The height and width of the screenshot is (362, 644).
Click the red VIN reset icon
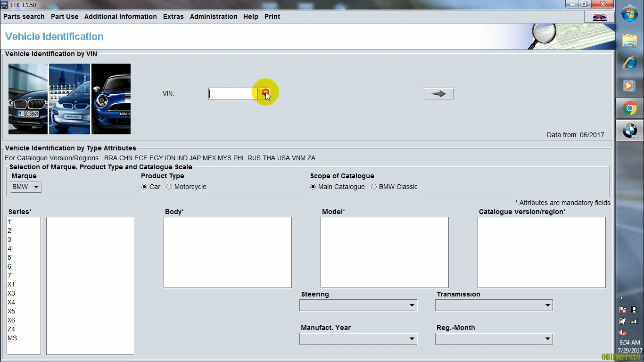tap(265, 93)
